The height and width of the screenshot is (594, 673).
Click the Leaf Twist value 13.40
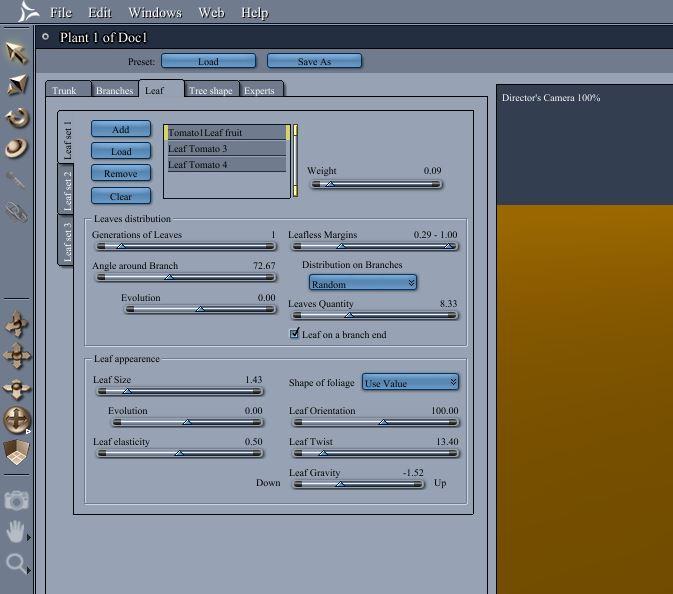(x=447, y=441)
